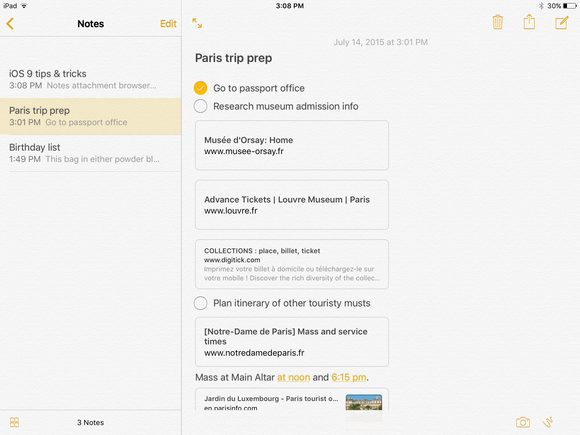Toggle full-screen note with expand arrows icon
The width and height of the screenshot is (580, 435).
pos(197,23)
